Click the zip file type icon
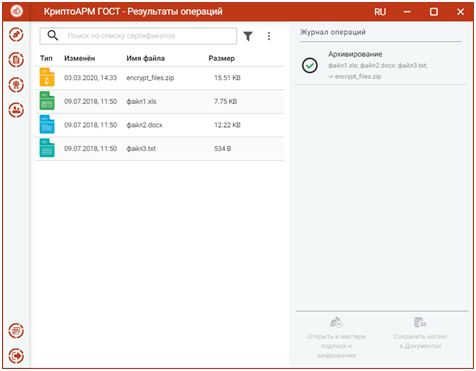 [x=47, y=77]
